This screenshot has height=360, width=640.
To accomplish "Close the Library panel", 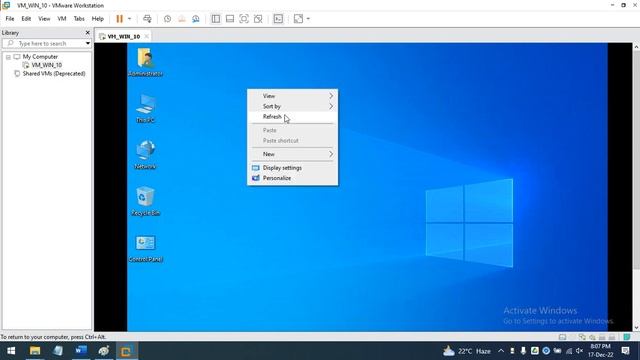I will pos(87,33).
